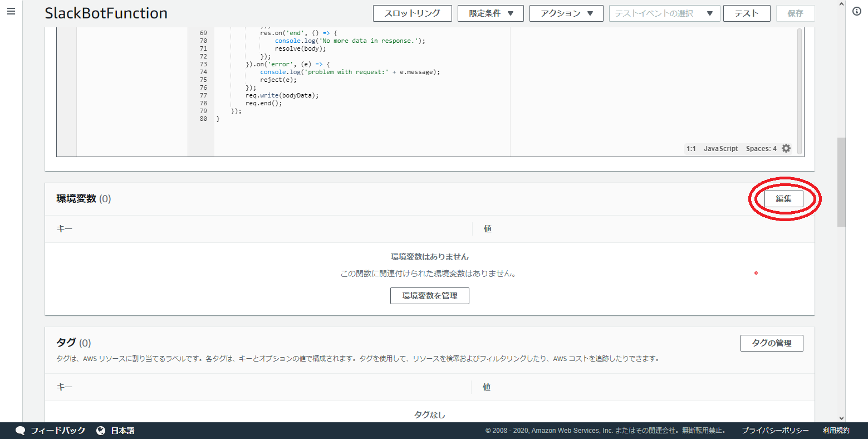Click the SlackBotFunction title
The width and height of the screenshot is (868, 439).
tap(106, 13)
